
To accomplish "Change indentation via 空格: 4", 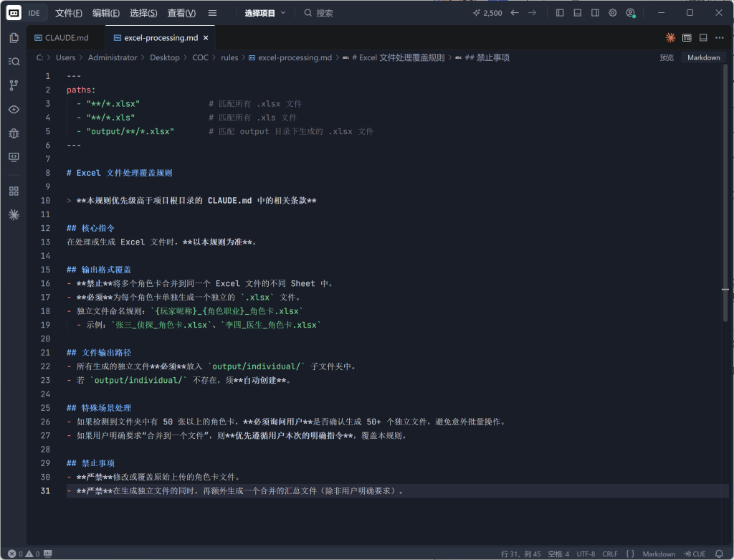I will (x=558, y=554).
